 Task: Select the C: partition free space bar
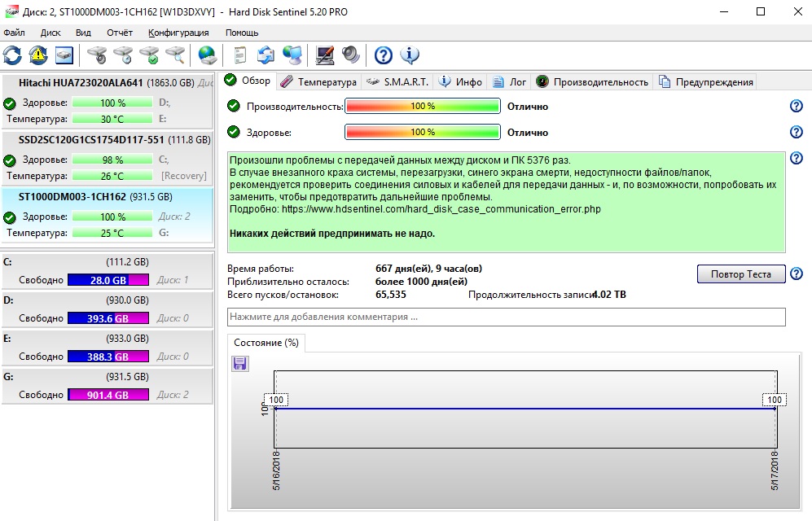(108, 280)
